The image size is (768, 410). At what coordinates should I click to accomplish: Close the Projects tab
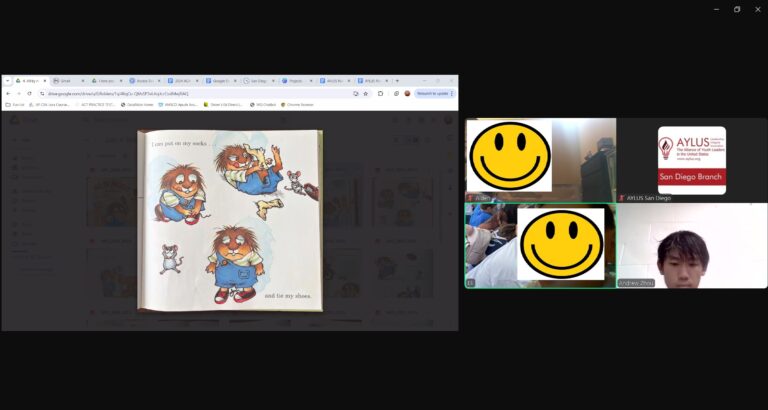pyautogui.click(x=311, y=81)
